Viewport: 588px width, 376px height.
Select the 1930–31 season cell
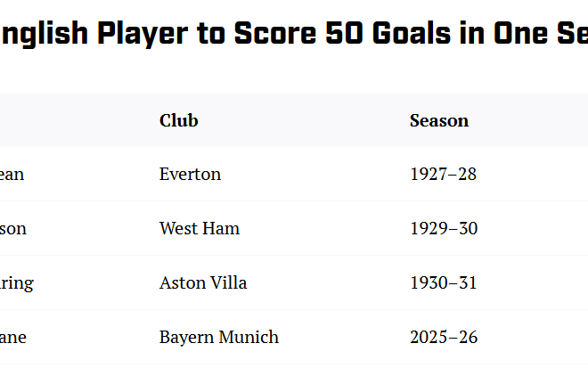(443, 282)
